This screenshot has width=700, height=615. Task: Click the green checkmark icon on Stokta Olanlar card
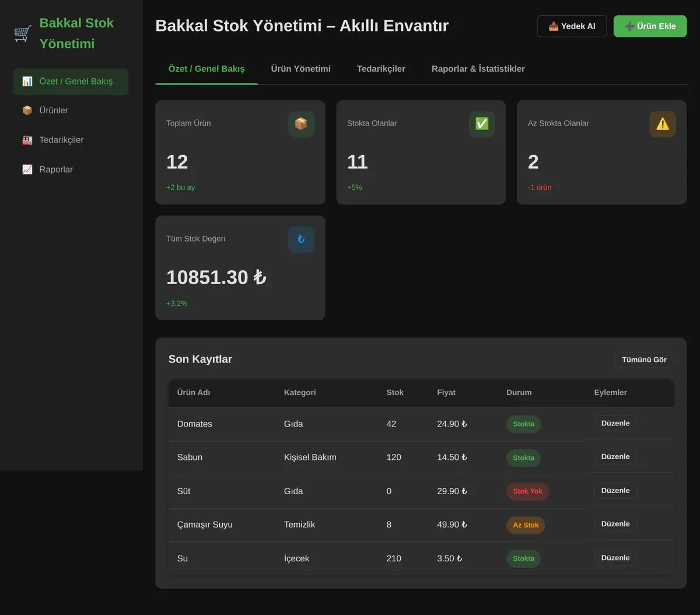click(x=482, y=124)
